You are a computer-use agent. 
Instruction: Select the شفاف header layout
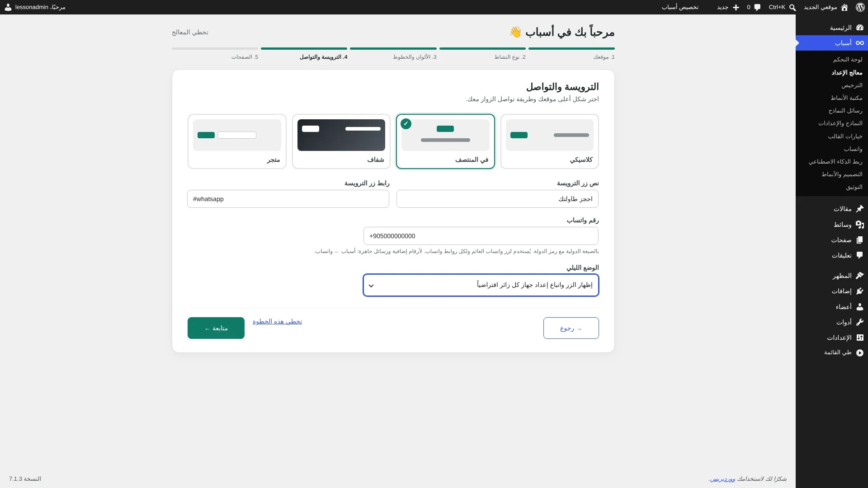341,141
